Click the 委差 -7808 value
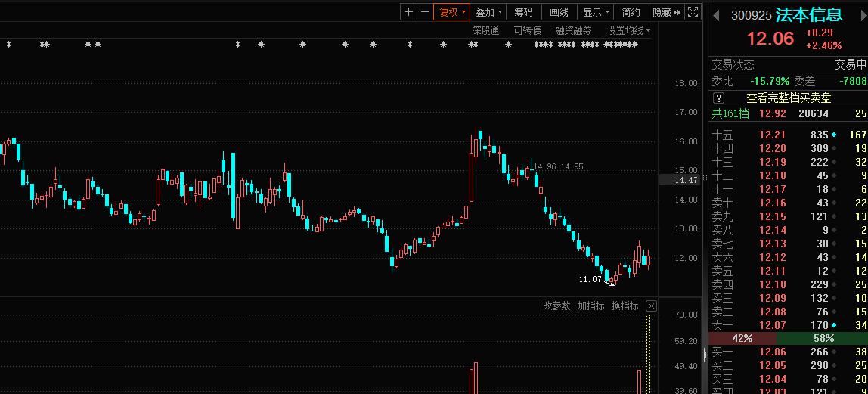This screenshot has height=394, width=868. coord(853,82)
